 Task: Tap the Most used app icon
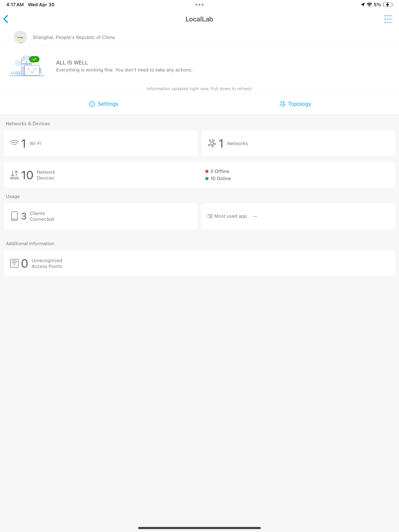[210, 216]
